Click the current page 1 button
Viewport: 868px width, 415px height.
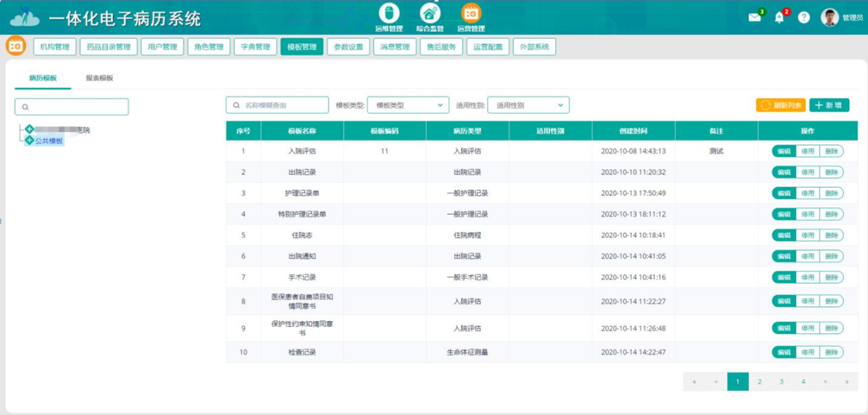tap(737, 382)
